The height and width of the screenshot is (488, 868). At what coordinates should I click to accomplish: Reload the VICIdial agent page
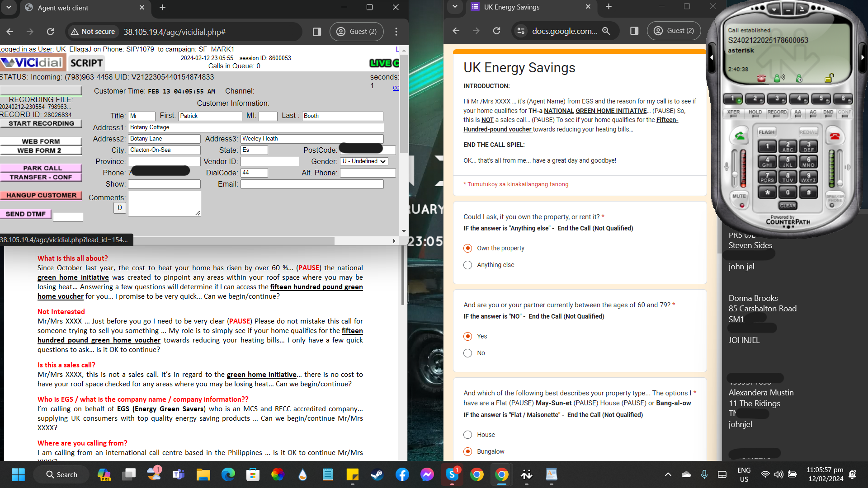point(50,32)
